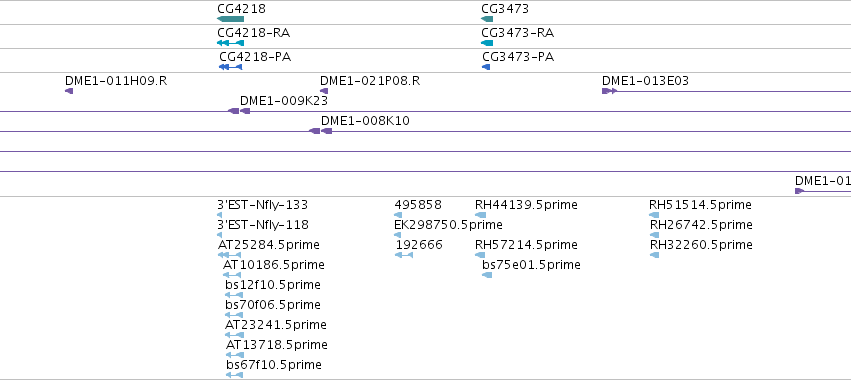Open the RH44139.5prime label

tap(526, 205)
